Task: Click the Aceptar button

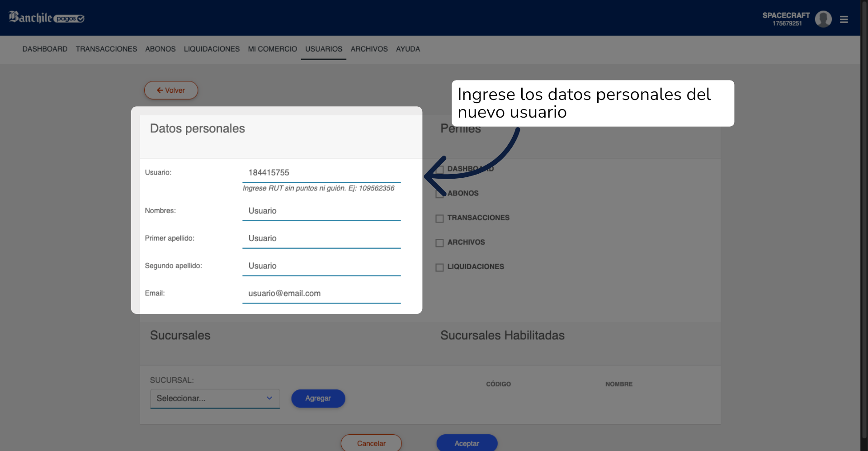Action: 467,443
